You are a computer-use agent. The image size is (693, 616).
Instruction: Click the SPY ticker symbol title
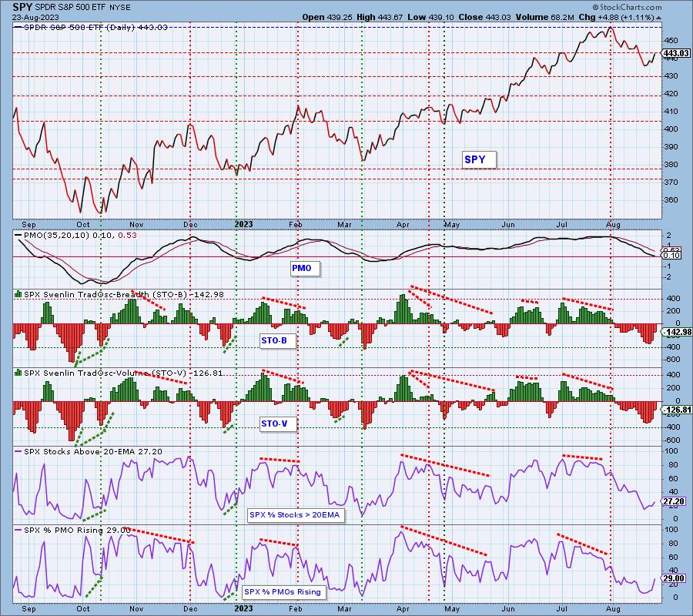[22, 7]
